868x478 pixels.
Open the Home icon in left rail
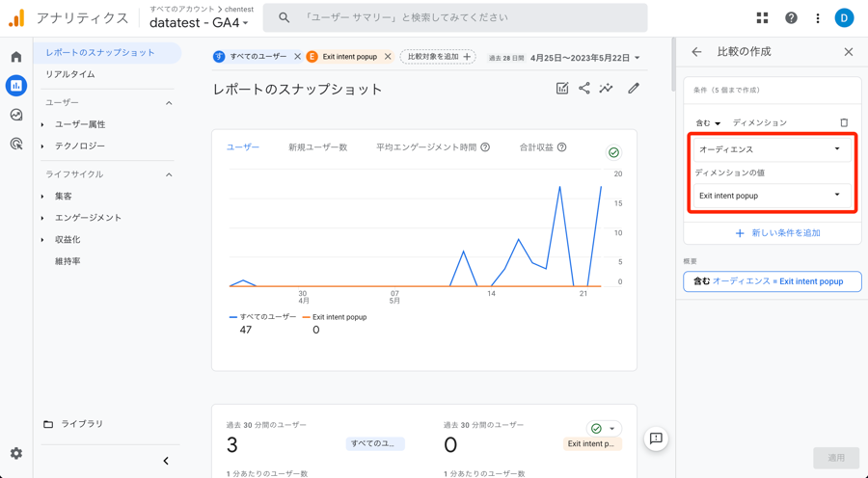[16, 57]
